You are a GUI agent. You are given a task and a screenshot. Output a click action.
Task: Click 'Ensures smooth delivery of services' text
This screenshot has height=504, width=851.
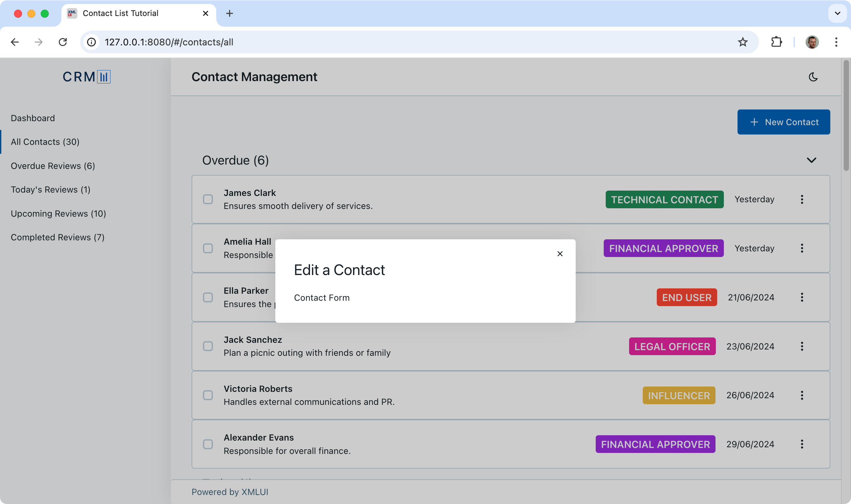tap(298, 206)
